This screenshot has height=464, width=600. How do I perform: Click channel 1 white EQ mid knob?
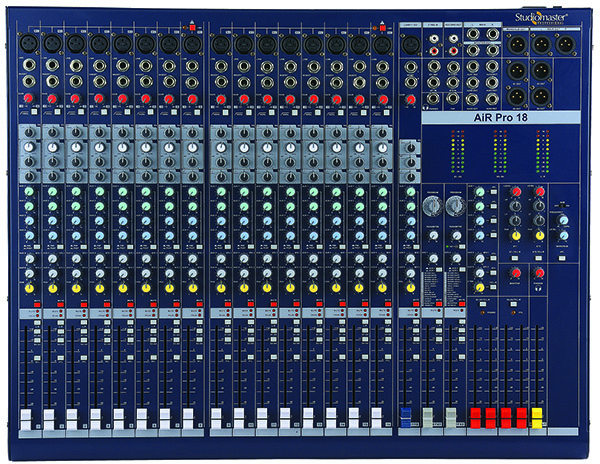tap(29, 147)
